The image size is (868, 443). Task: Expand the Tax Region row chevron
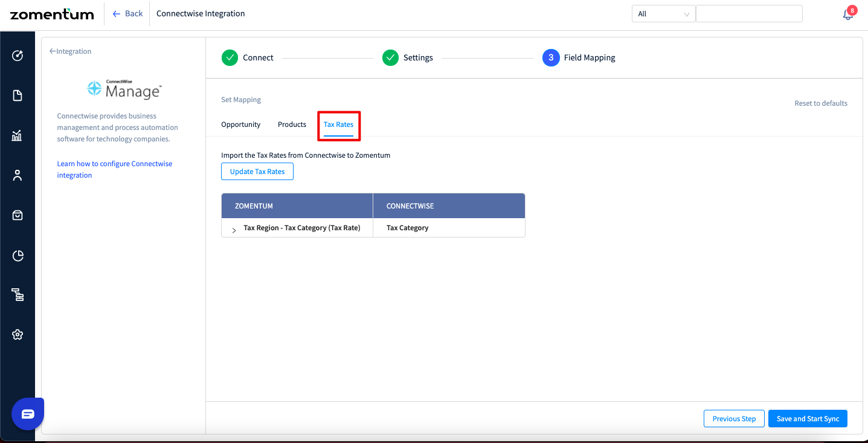(234, 230)
